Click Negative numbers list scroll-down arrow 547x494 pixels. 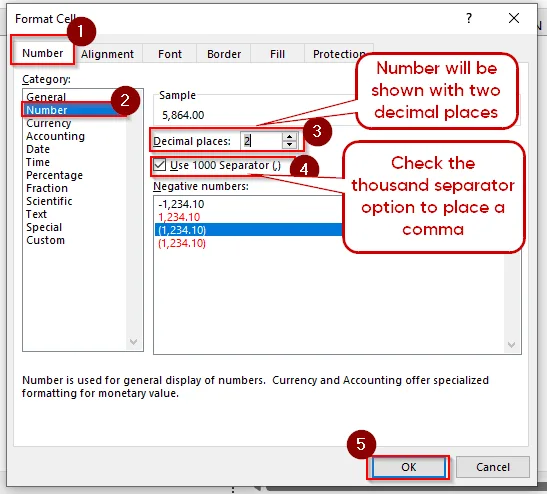point(511,345)
